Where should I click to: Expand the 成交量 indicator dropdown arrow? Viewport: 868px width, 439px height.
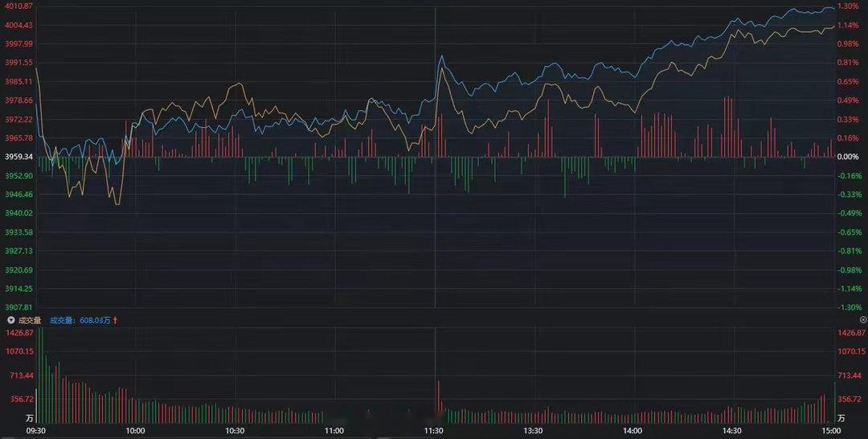(10, 321)
